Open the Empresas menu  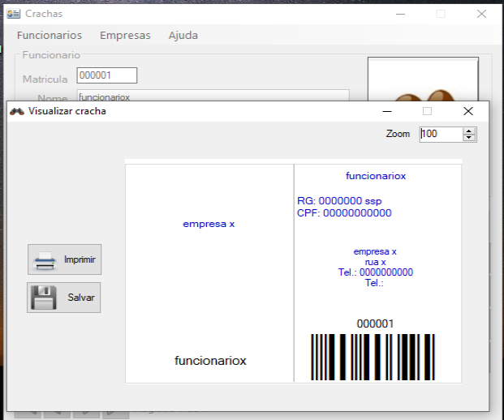tap(125, 35)
